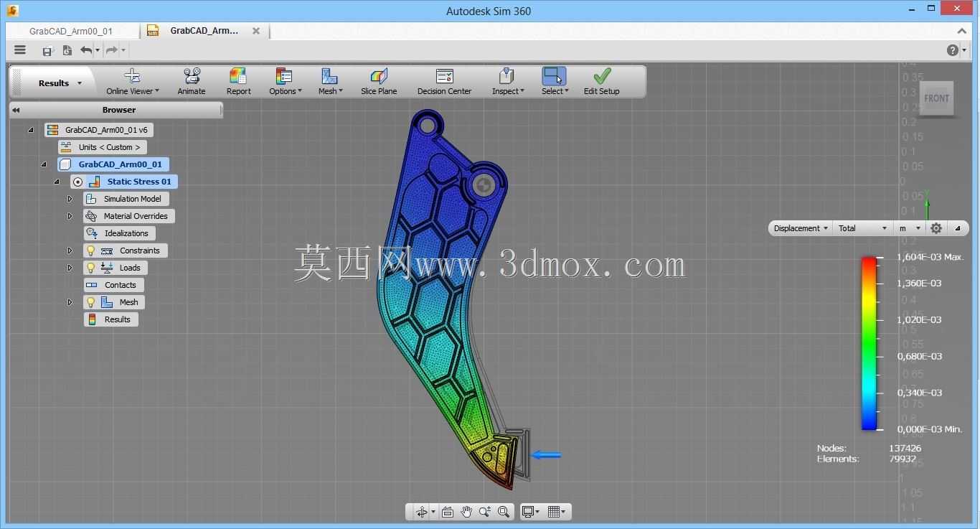Screen dimensions: 980x529
Task: Change the displacement unit m dropdown
Action: (x=910, y=228)
